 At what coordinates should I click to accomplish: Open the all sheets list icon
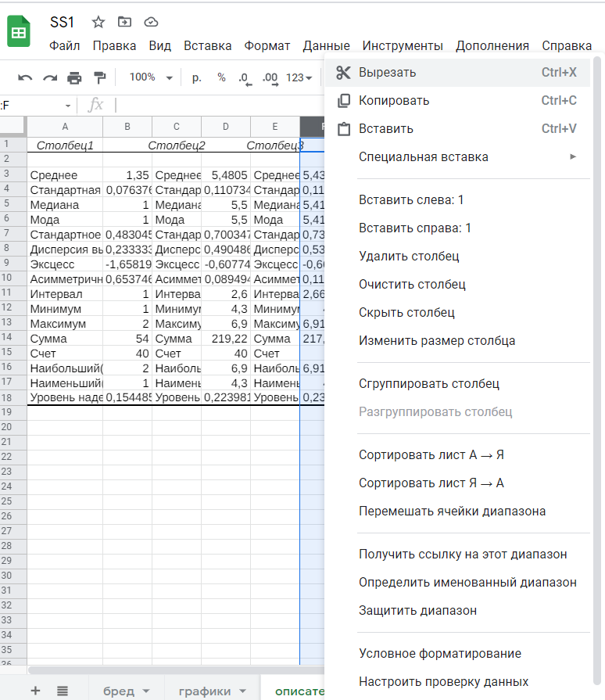[x=63, y=691]
